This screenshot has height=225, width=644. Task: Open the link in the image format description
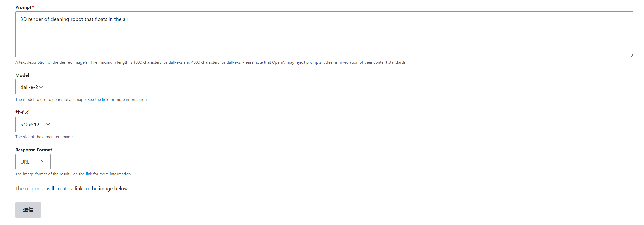(89, 174)
